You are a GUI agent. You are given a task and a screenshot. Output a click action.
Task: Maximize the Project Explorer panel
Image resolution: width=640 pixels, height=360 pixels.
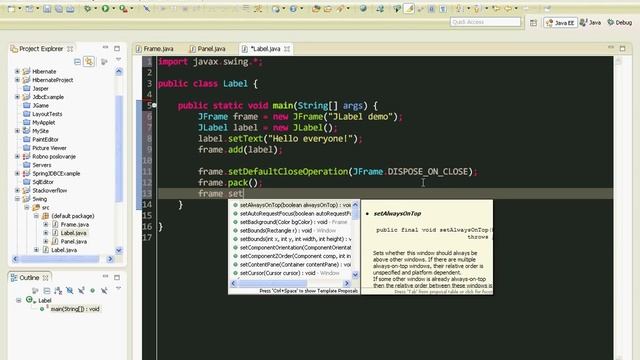[x=117, y=48]
